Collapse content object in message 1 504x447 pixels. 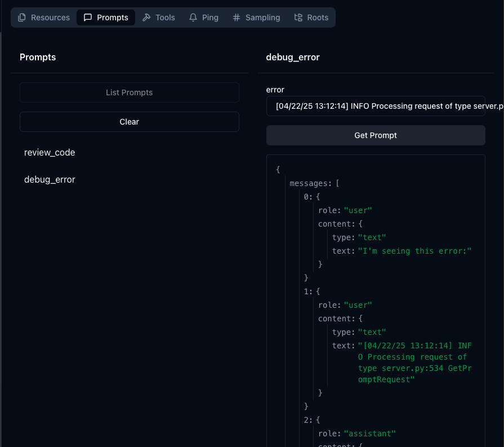(340, 318)
